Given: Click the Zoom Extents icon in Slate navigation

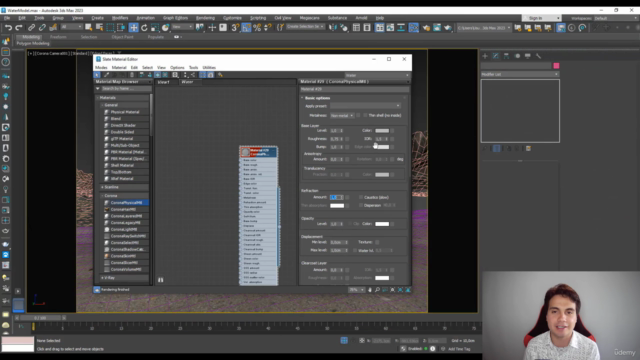Looking at the screenshot, I should [x=393, y=290].
